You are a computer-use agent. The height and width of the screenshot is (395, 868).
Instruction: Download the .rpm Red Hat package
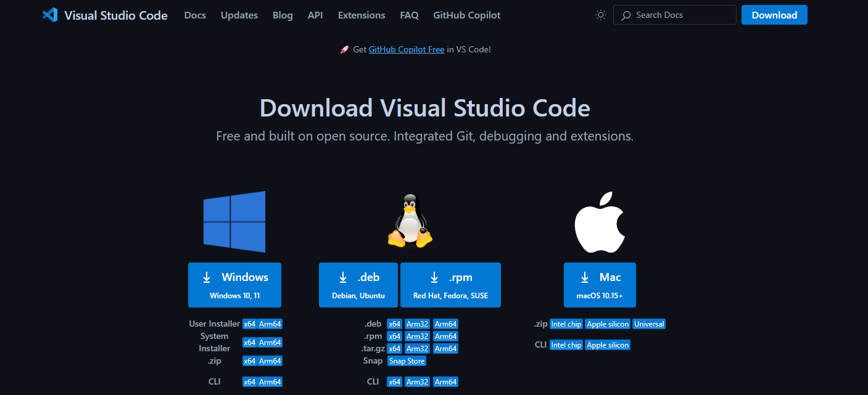point(450,285)
